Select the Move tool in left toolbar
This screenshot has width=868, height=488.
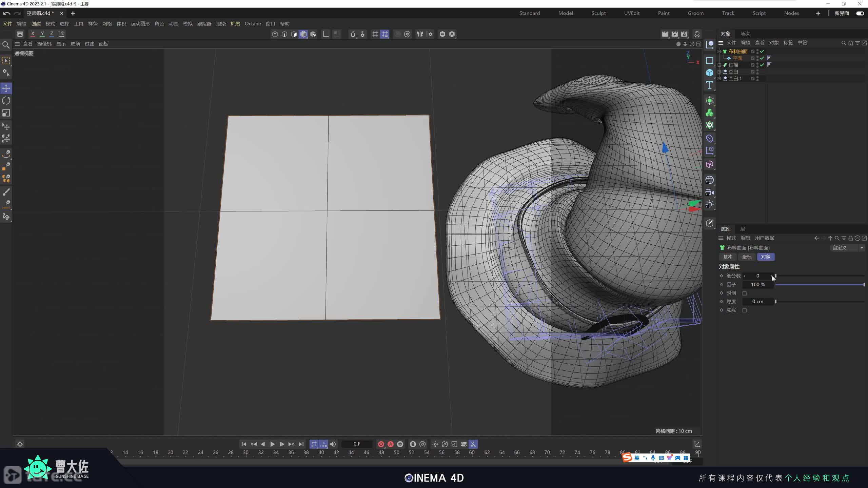[6, 88]
